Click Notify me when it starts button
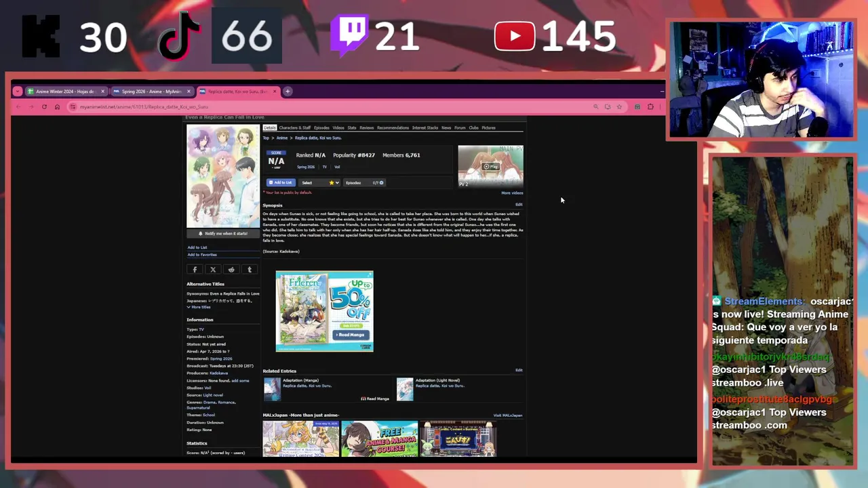The width and height of the screenshot is (868, 488). coord(223,233)
